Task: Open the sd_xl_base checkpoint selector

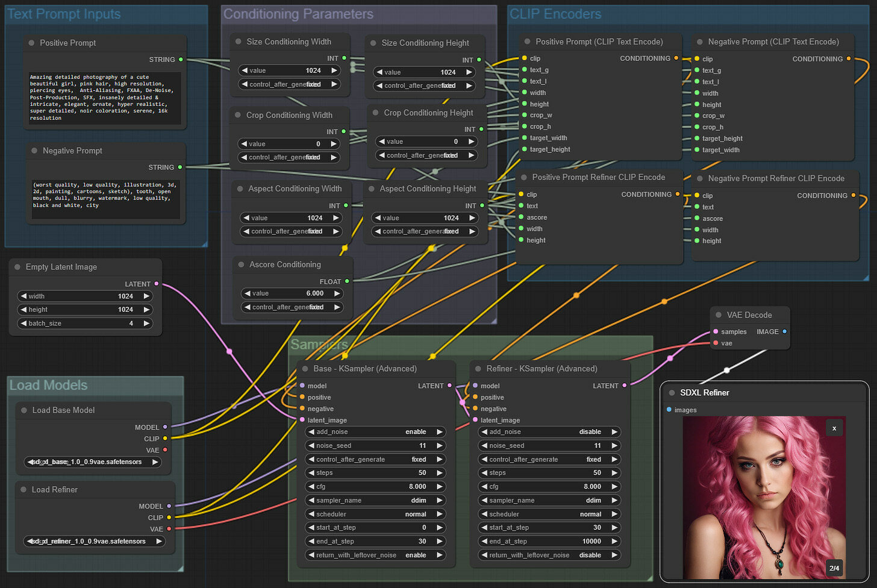Action: (x=93, y=462)
